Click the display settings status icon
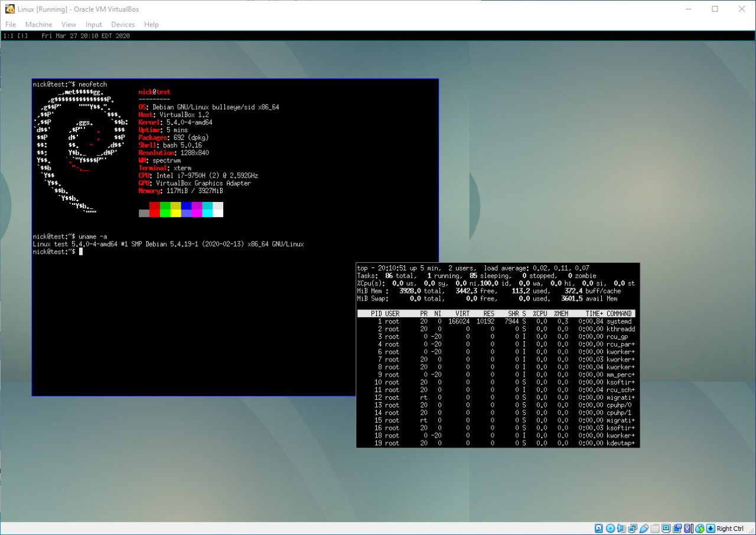This screenshot has height=535, width=756. [x=666, y=528]
